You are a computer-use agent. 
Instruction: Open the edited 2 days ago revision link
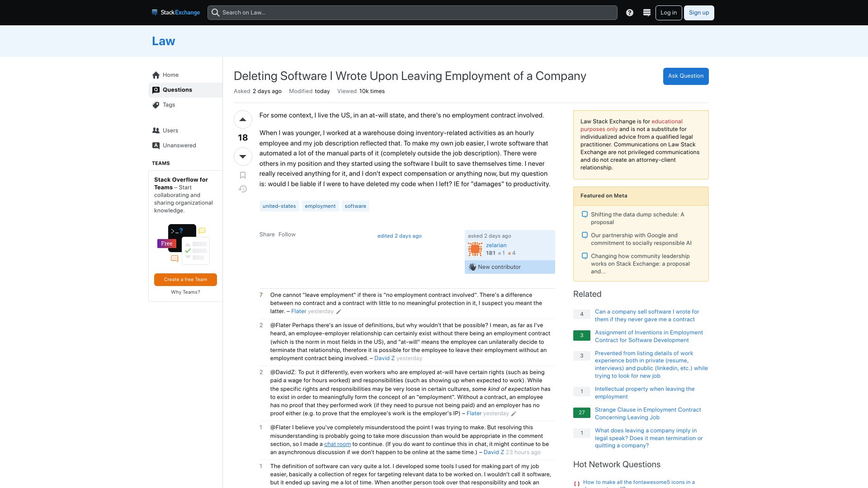pyautogui.click(x=400, y=236)
